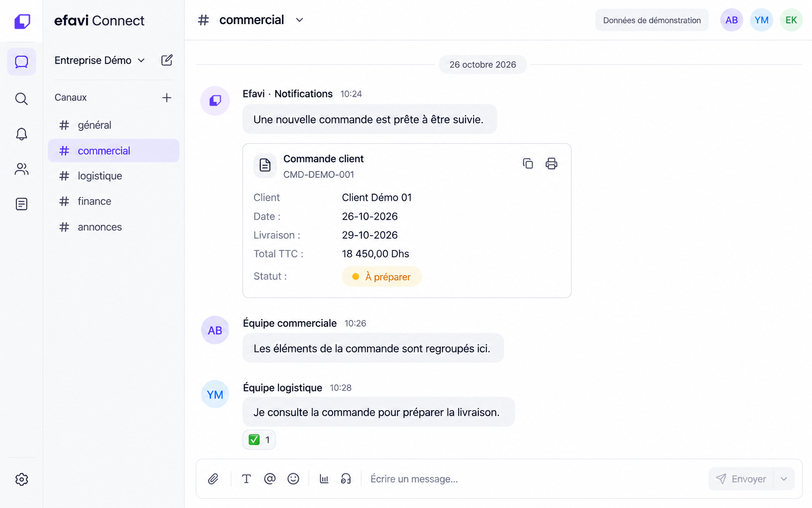Click Équipe commerciale sender name

[290, 323]
